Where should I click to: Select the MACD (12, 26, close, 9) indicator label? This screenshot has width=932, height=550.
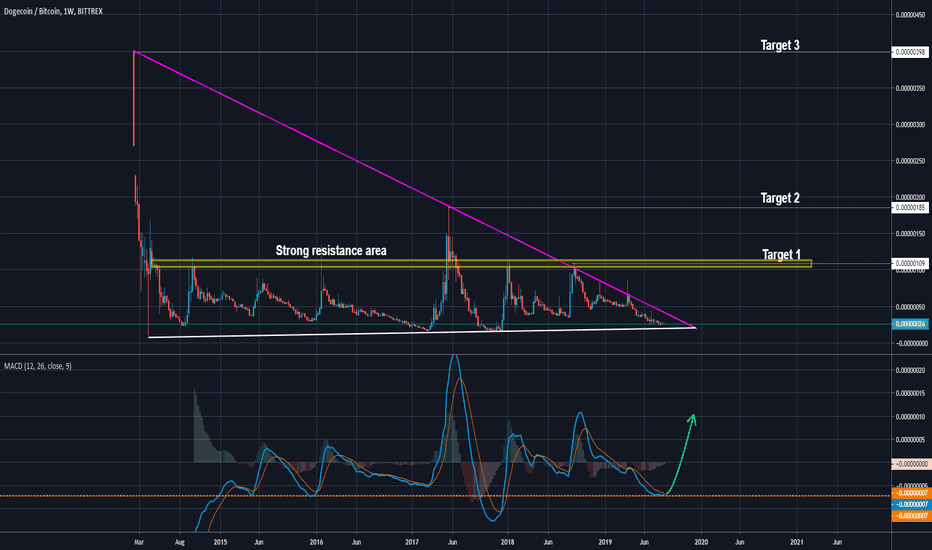point(37,366)
